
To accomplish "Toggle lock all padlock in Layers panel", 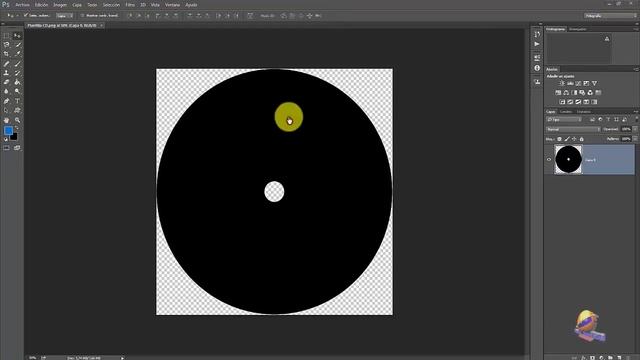I will click(582, 139).
